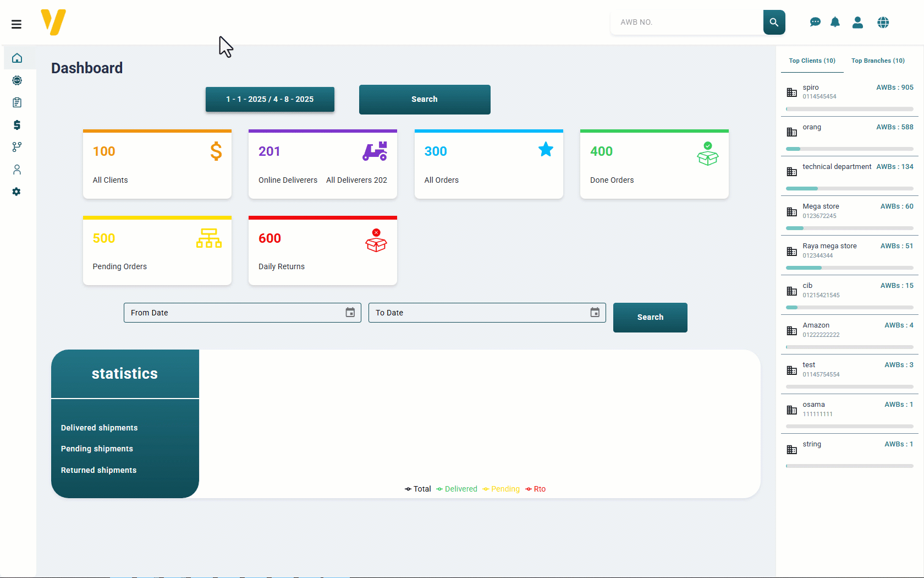This screenshot has height=578, width=924.
Task: Toggle the Delivered series in chart legend
Action: 457,489
